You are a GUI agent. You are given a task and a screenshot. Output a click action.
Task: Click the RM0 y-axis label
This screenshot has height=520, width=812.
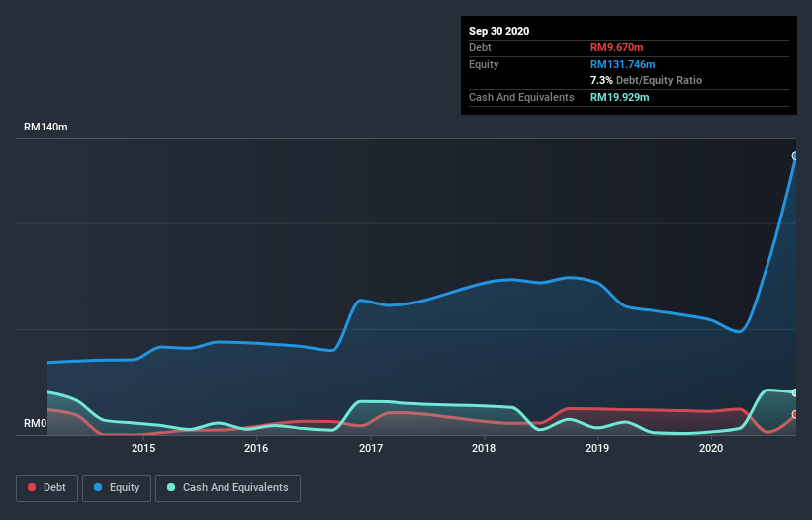click(x=36, y=423)
